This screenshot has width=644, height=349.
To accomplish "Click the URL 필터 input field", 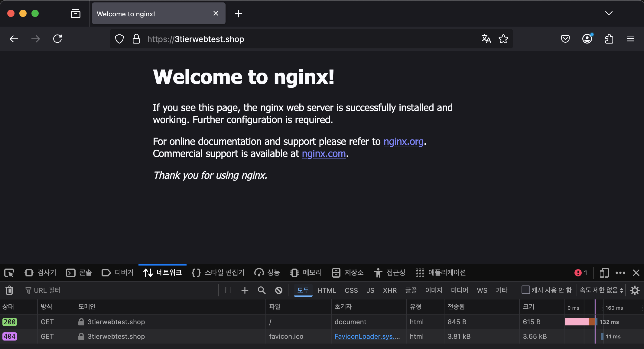I will point(121,290).
